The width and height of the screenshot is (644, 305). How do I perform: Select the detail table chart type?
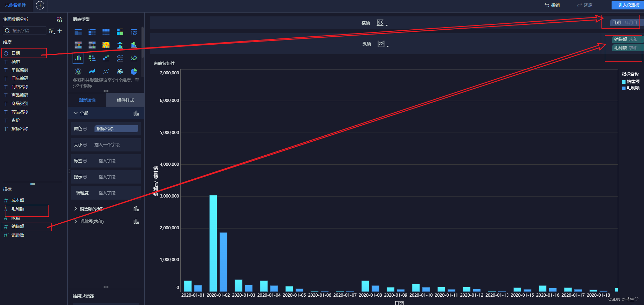[x=106, y=32]
